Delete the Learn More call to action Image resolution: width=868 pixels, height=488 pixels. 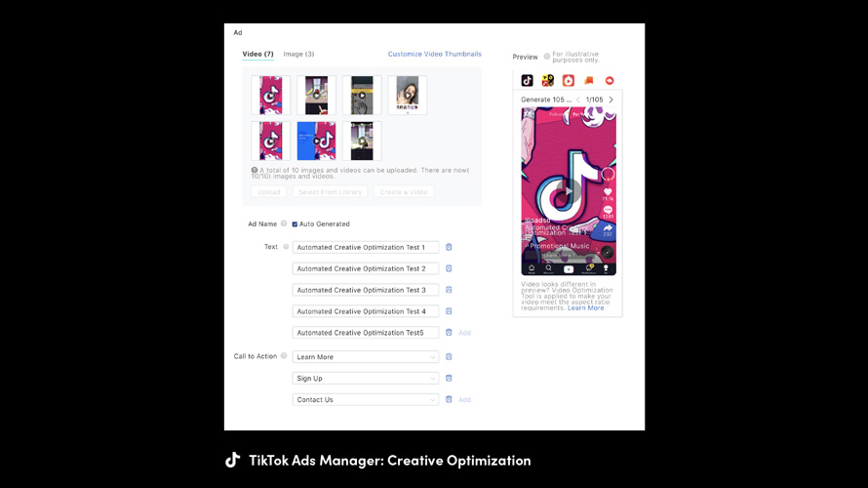point(449,356)
